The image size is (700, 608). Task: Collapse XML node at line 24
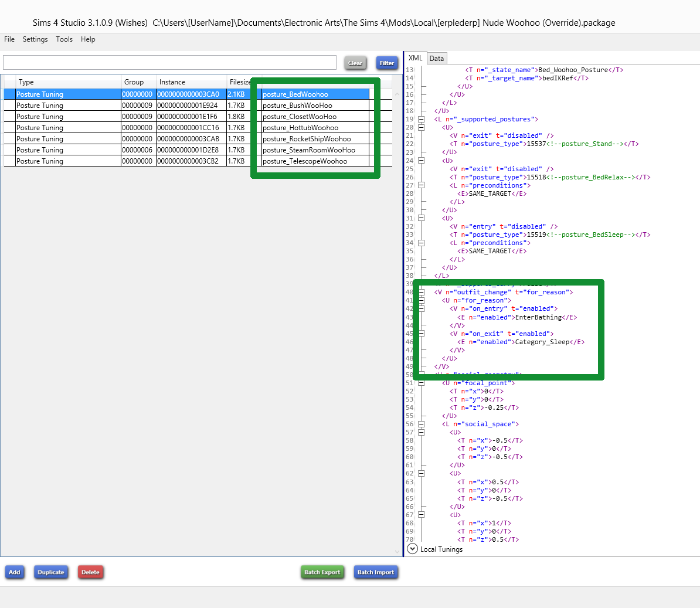point(421,160)
